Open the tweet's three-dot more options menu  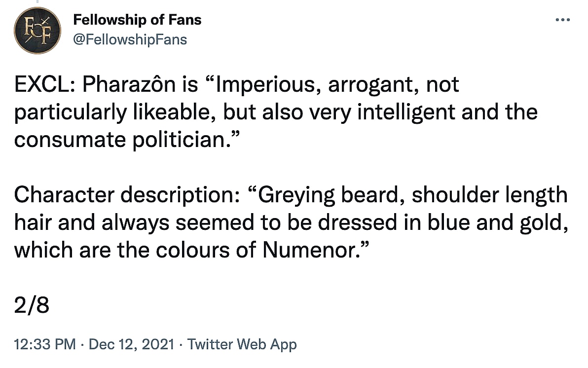[x=562, y=20]
